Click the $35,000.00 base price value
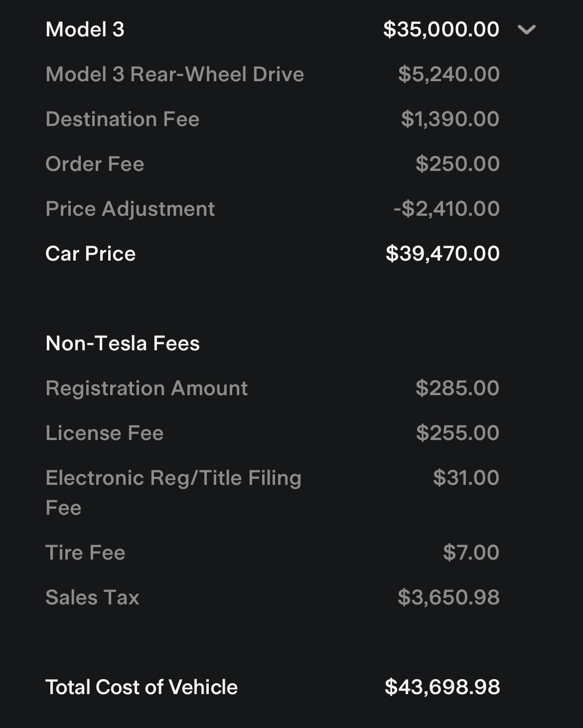 (x=440, y=30)
